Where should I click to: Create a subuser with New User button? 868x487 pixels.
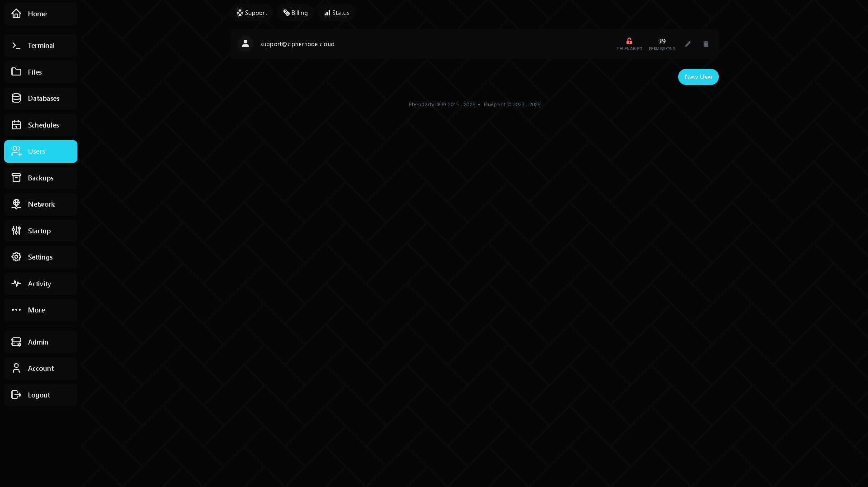(698, 77)
